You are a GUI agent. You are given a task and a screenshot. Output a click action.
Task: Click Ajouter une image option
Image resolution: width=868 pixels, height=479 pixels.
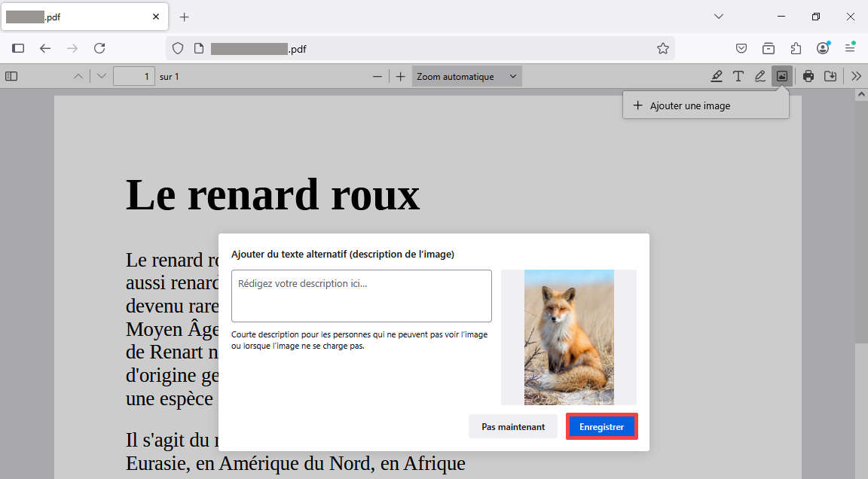(705, 105)
